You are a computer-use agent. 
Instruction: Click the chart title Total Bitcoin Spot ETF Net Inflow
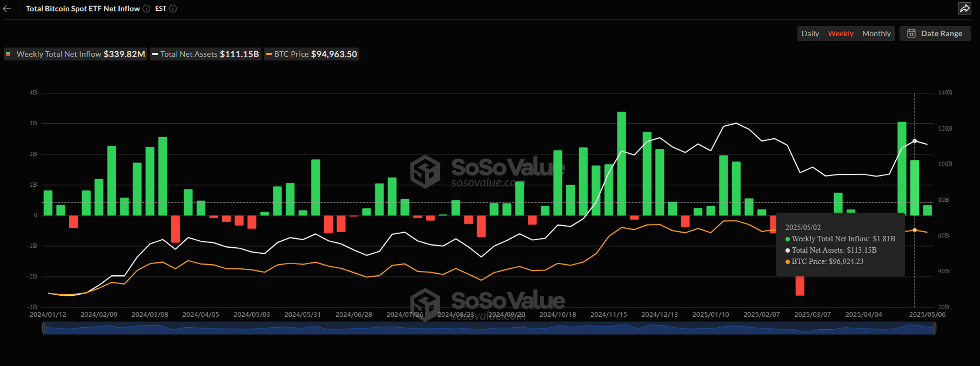[83, 9]
